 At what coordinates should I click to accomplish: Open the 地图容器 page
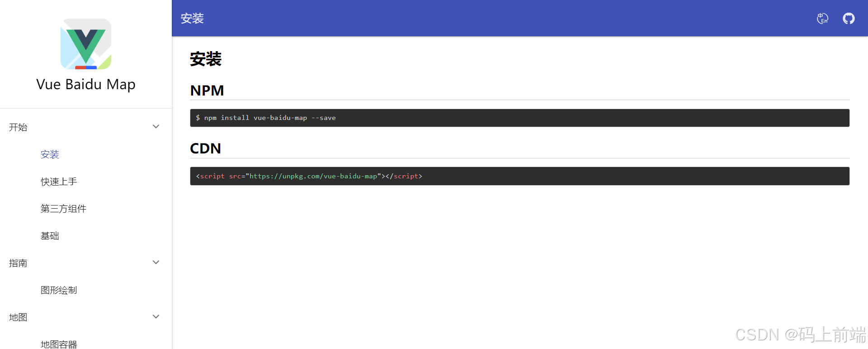point(59,344)
